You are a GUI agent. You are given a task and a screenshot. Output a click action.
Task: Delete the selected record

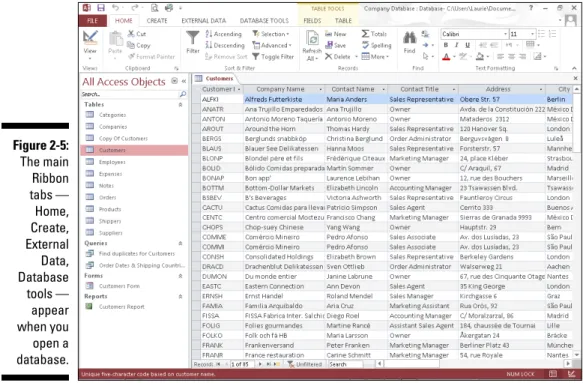[338, 57]
